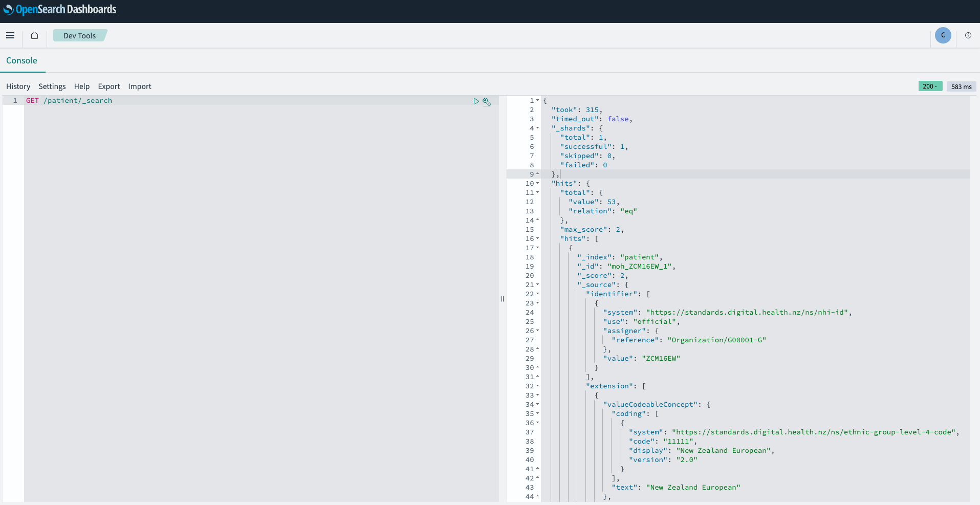Collapse "coding" fold on line 35
Screen dimensions: 980x505
click(x=537, y=413)
